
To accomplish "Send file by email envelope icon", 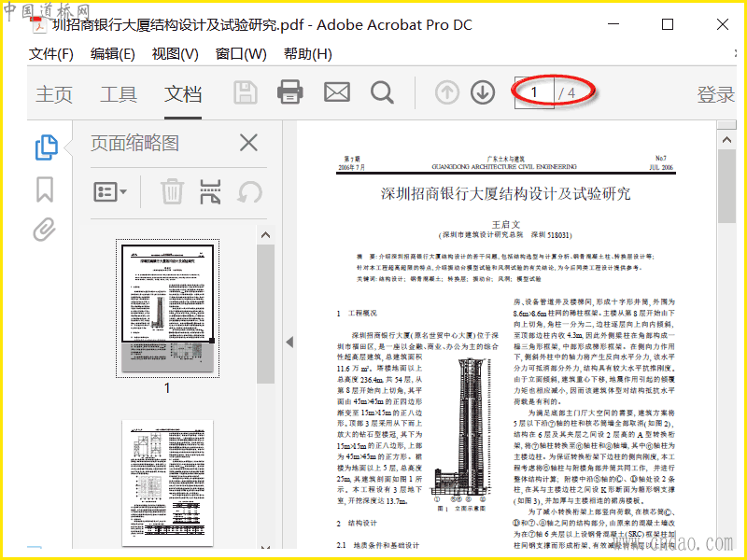I will click(x=337, y=91).
